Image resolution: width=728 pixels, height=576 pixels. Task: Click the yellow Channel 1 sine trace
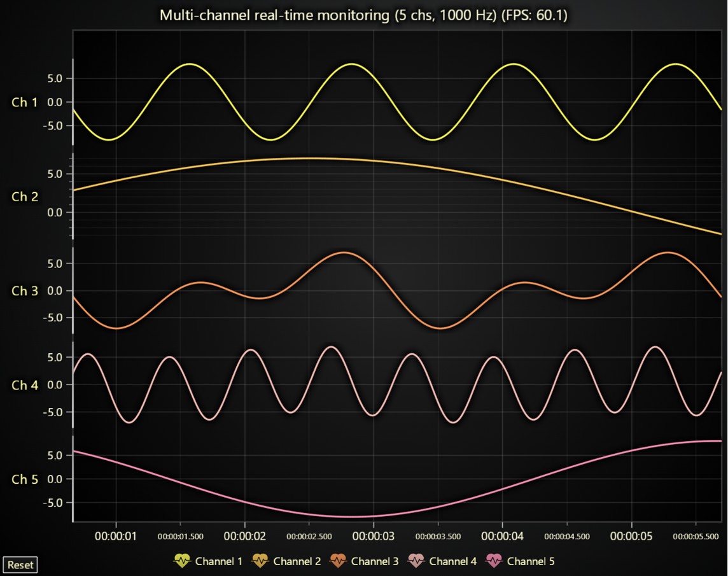(351, 64)
